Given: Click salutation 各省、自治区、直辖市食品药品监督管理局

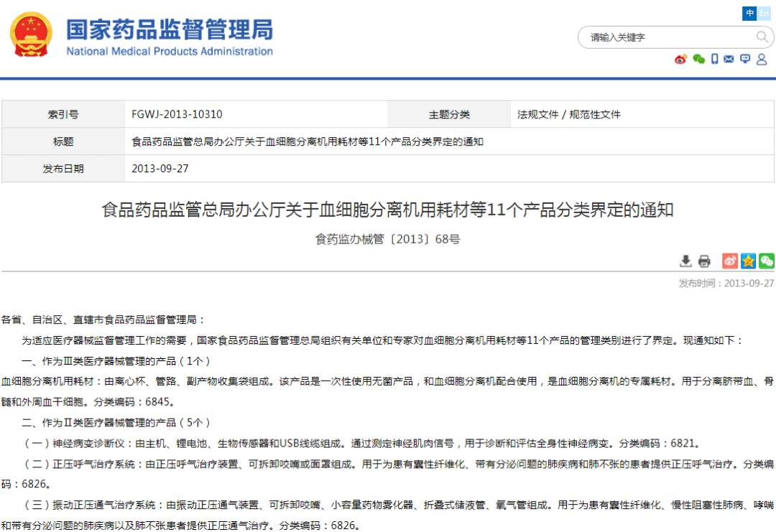Looking at the screenshot, I should [x=103, y=320].
